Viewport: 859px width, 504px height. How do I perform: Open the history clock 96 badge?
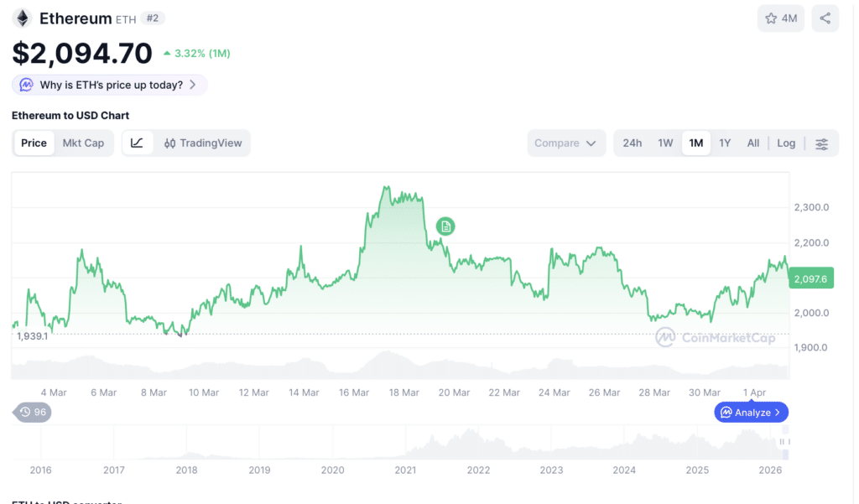33,412
